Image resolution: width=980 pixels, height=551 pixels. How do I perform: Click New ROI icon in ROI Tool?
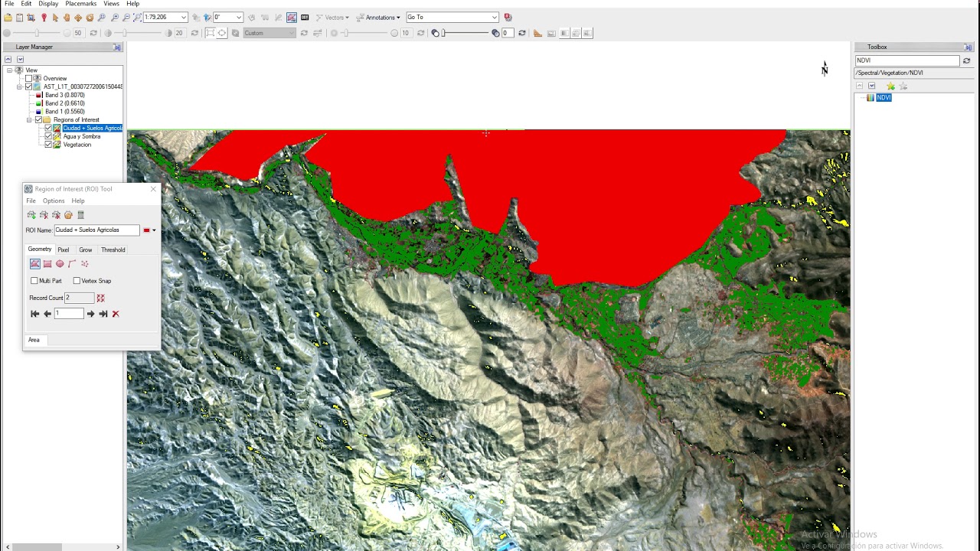tap(31, 215)
